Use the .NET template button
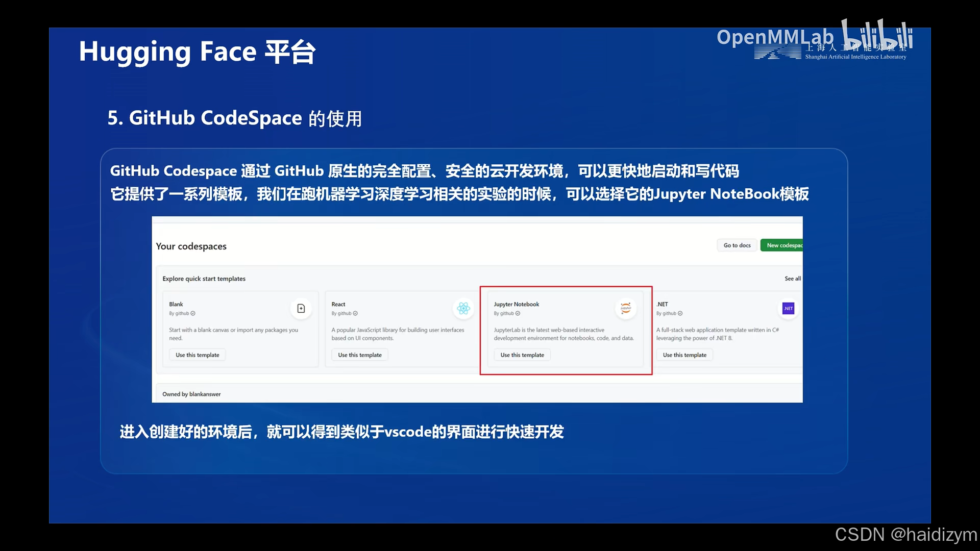Image resolution: width=980 pixels, height=551 pixels. 684,355
